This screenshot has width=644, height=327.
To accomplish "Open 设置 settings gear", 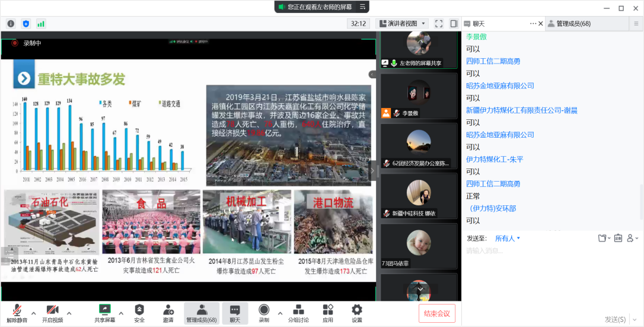I will [356, 310].
